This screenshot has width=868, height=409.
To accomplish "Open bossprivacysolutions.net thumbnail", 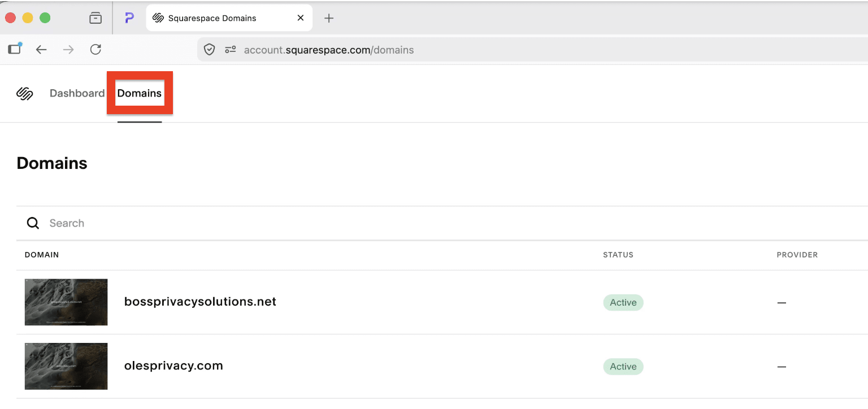I will pos(66,302).
